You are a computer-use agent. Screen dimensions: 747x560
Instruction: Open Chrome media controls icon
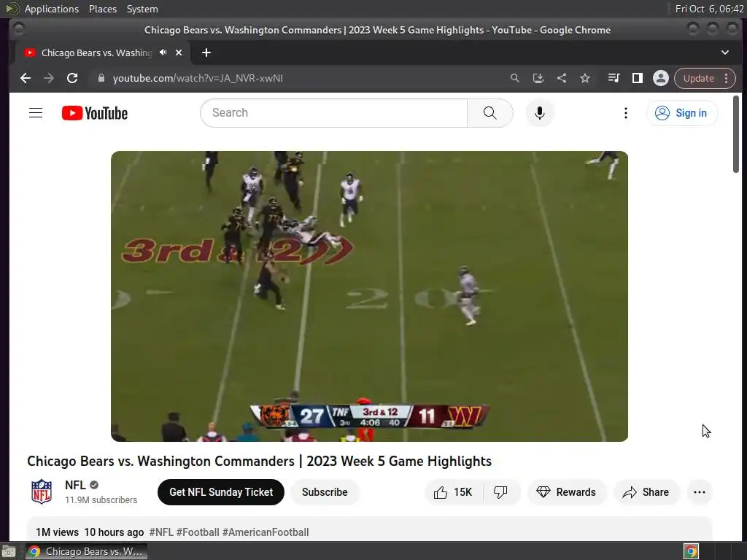coord(614,78)
